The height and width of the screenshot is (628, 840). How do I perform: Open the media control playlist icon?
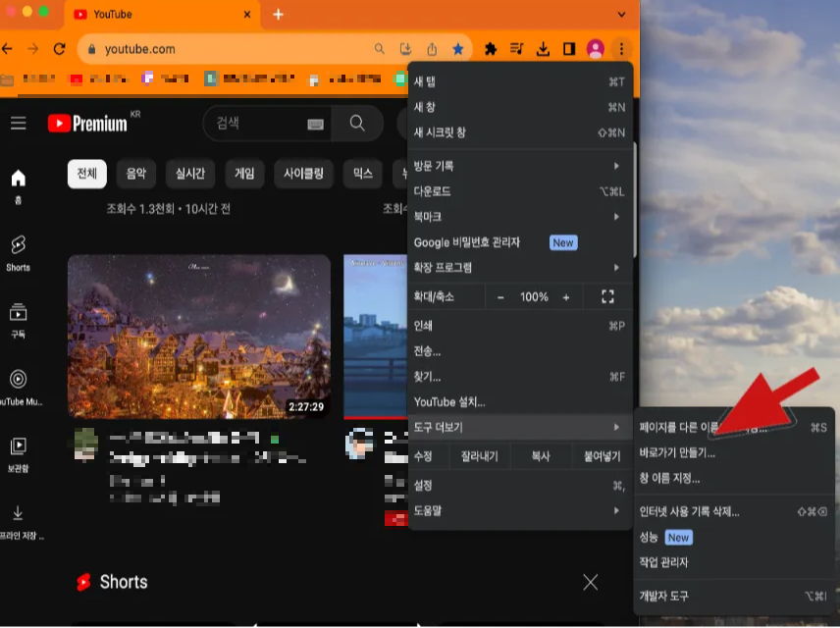point(516,49)
